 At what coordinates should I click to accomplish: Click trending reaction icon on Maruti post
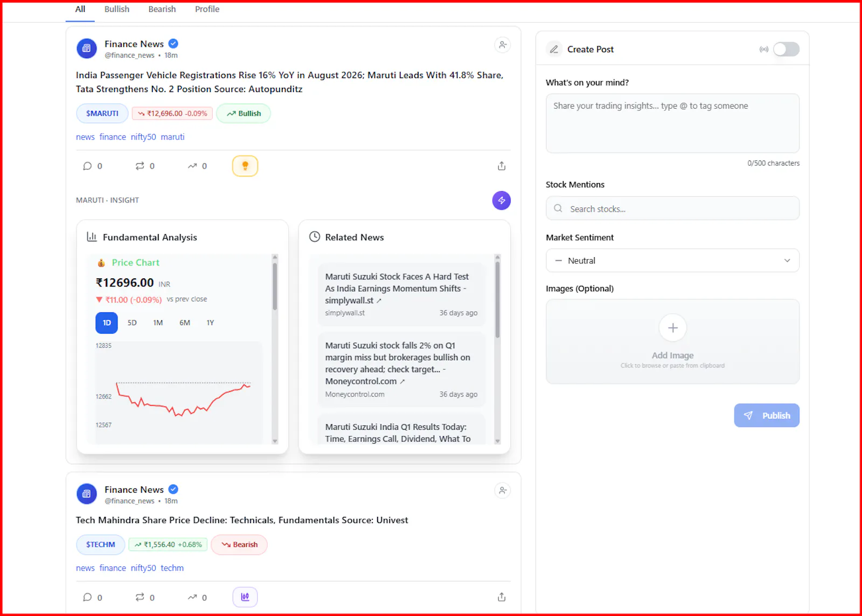pos(197,166)
